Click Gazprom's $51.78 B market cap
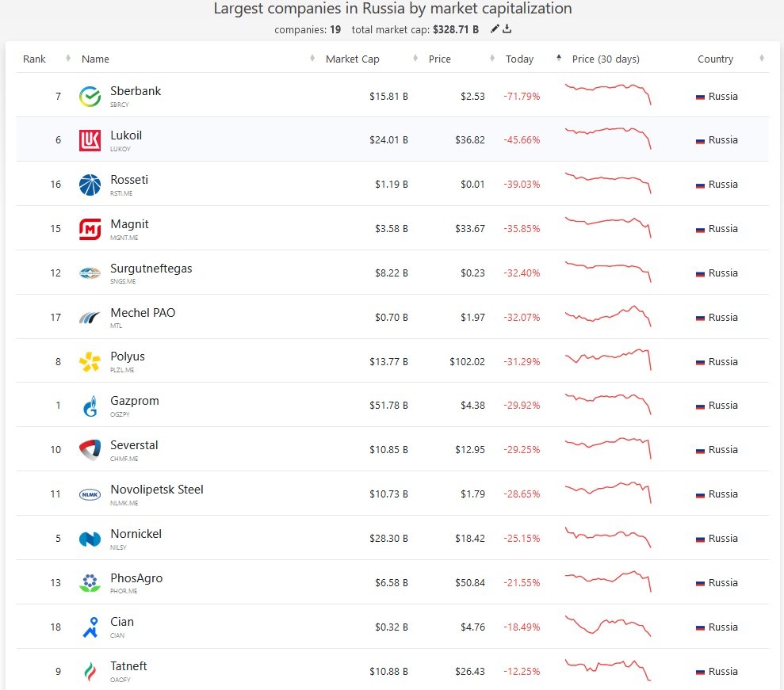The image size is (784, 690). (388, 406)
